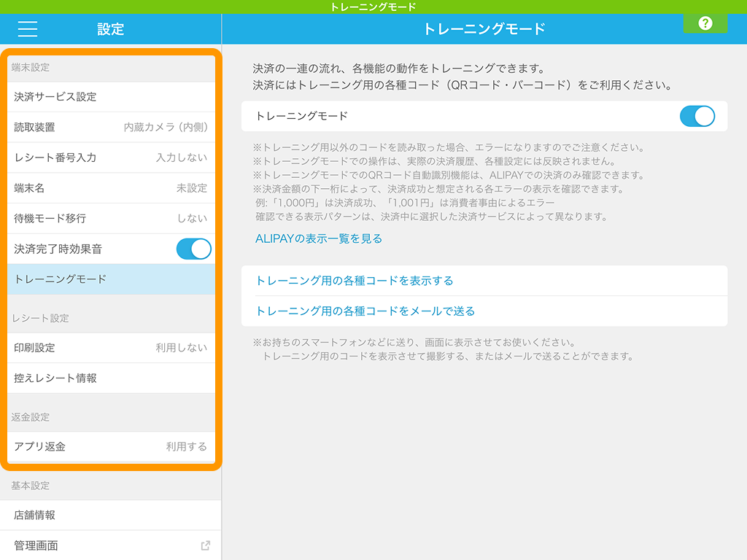Toggle the 決済完了時効果音 switch
Viewport: 747px width, 560px height.
pos(193,249)
